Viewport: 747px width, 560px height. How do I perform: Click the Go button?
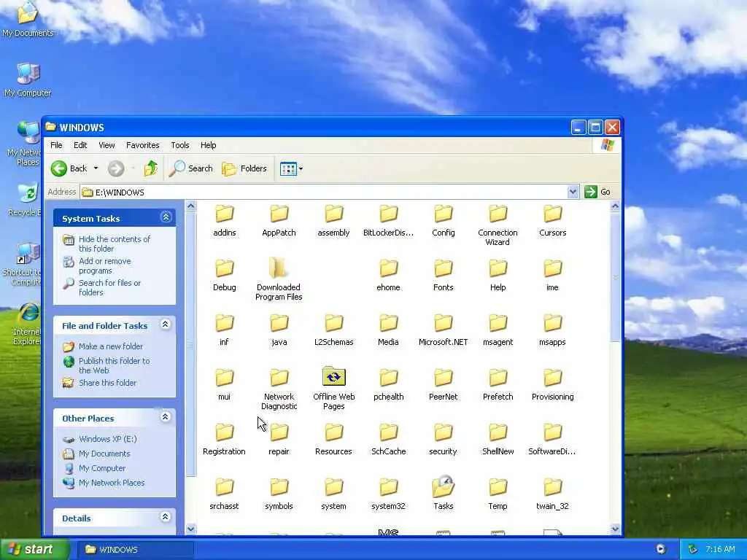pyautogui.click(x=598, y=192)
